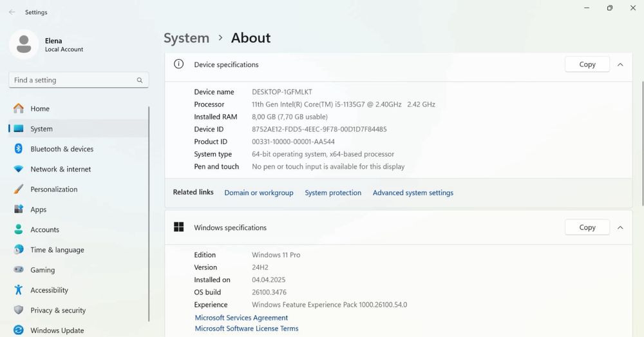The height and width of the screenshot is (337, 644).
Task: Click the Apps icon in sidebar
Action: (19, 209)
